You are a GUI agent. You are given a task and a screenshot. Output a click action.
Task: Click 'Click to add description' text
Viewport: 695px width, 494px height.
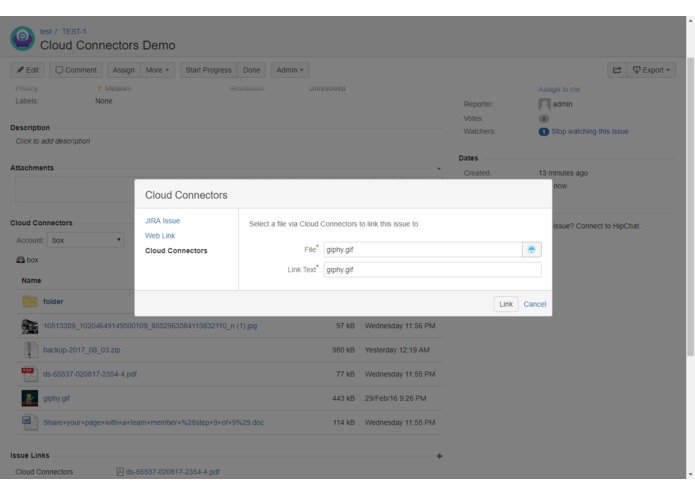point(53,141)
